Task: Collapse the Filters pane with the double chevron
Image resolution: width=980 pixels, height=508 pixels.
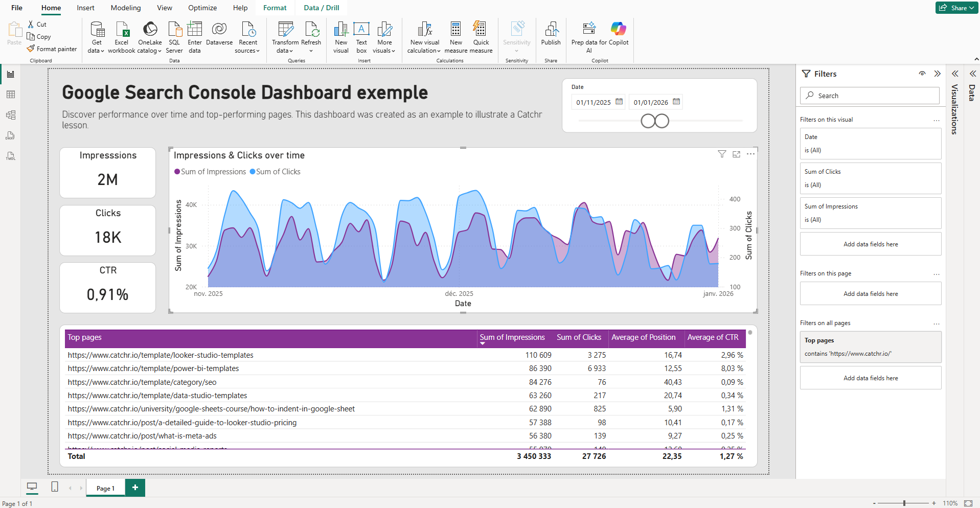Action: (x=938, y=74)
